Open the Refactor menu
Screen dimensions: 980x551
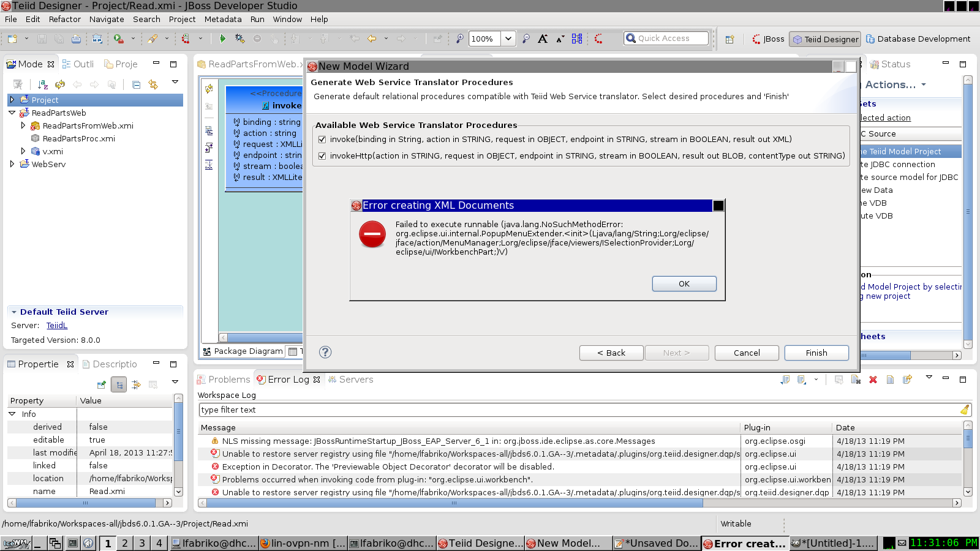point(65,19)
